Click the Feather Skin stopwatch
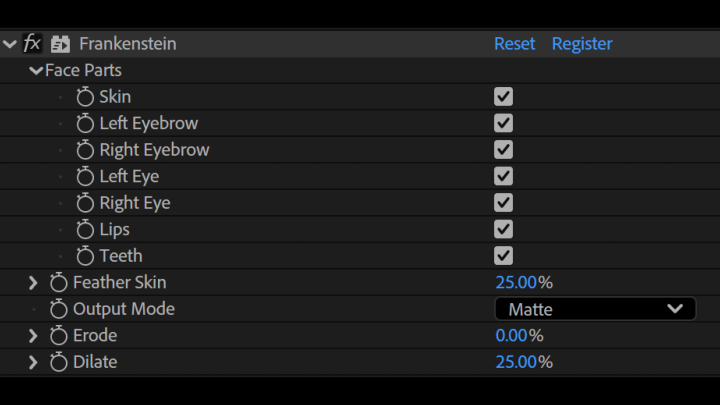This screenshot has height=405, width=720. click(59, 283)
